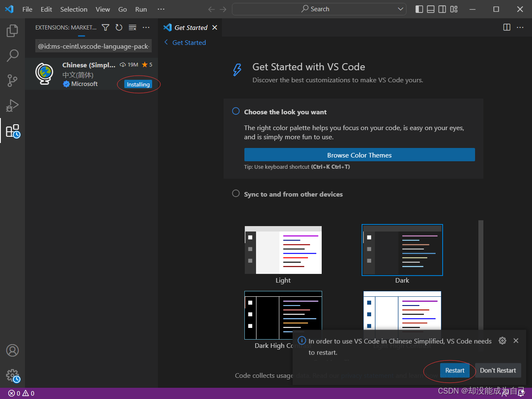The width and height of the screenshot is (532, 399).
Task: Refresh the extensions list
Action: coord(119,27)
